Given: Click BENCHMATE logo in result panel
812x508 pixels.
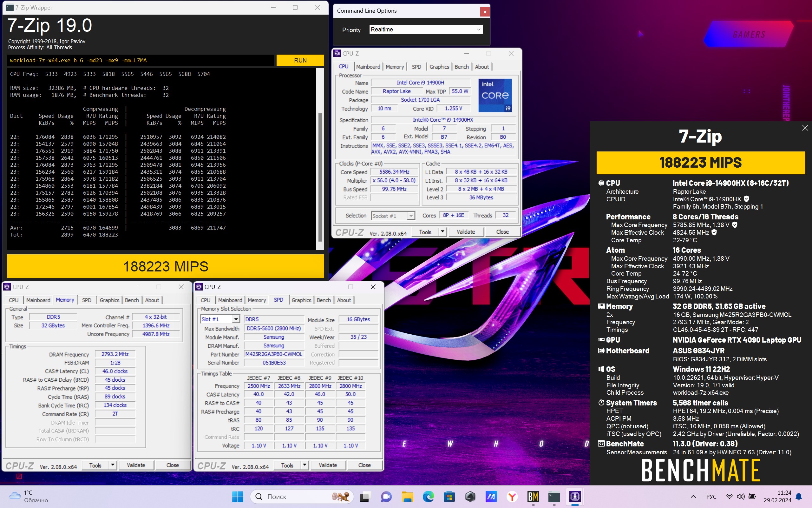Looking at the screenshot, I should (701, 470).
